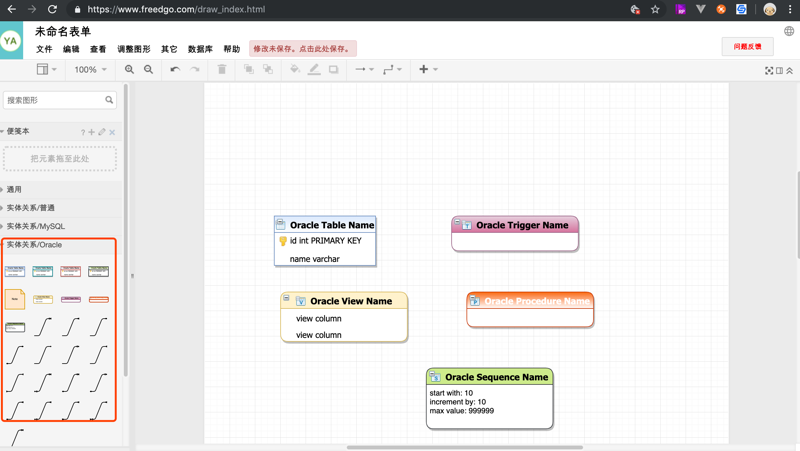Open the line color pencil tool
Viewport: 800px width, 451px height.
pos(314,69)
